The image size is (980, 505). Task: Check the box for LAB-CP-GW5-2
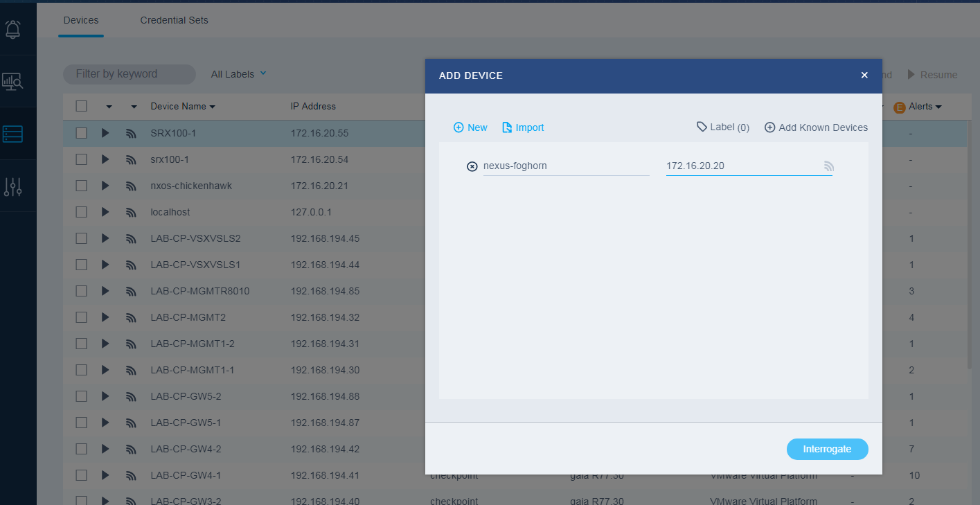click(82, 396)
